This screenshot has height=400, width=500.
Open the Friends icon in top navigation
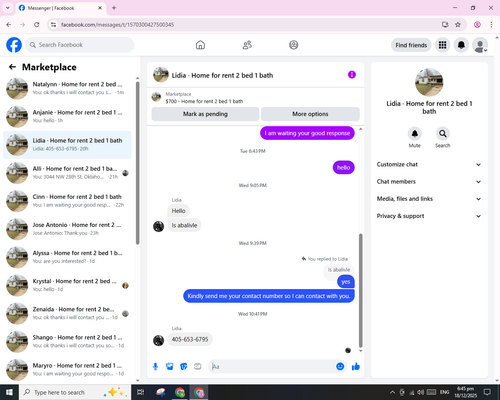(x=247, y=45)
